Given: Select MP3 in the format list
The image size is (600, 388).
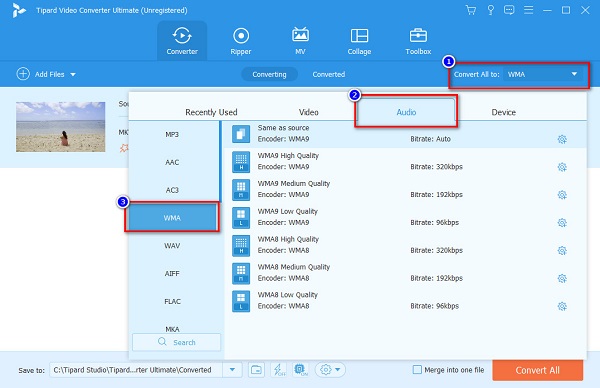Looking at the screenshot, I should (x=172, y=134).
